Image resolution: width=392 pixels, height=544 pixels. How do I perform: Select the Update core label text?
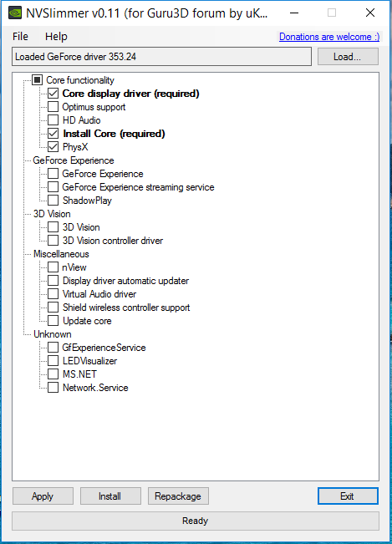[x=87, y=321]
